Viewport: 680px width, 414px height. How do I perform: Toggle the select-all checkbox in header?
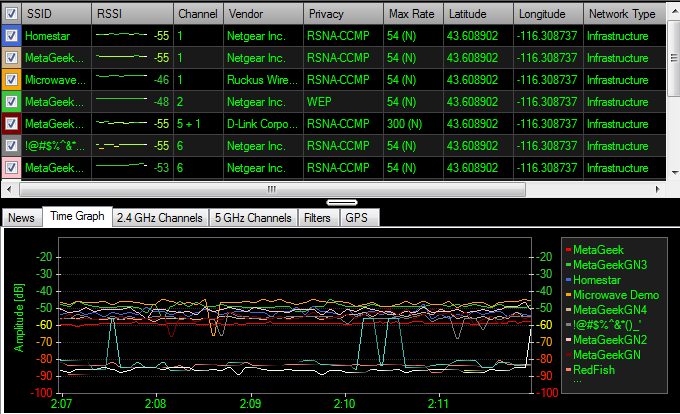tap(11, 14)
